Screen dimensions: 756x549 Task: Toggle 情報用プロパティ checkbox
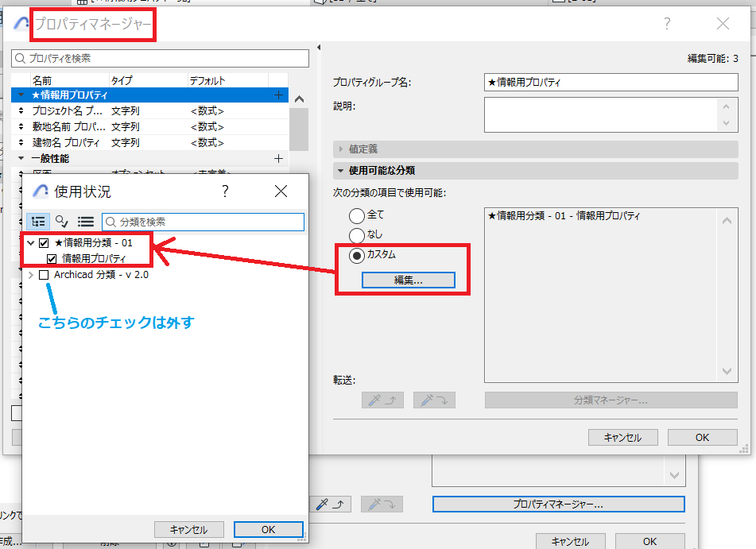52,259
